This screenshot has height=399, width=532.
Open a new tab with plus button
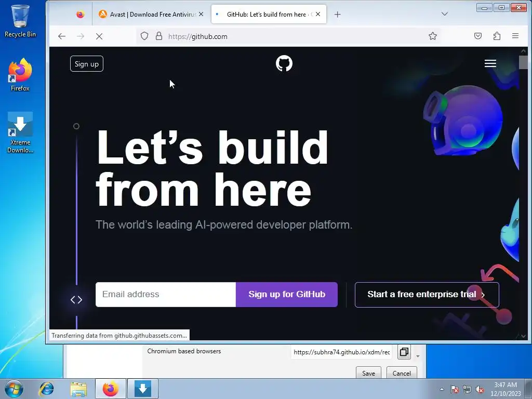[x=337, y=14]
